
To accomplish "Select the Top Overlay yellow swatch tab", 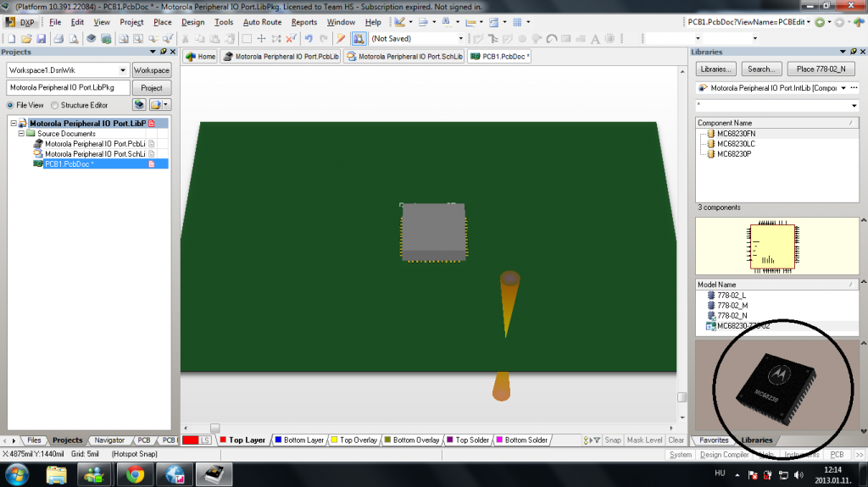I will coord(353,440).
